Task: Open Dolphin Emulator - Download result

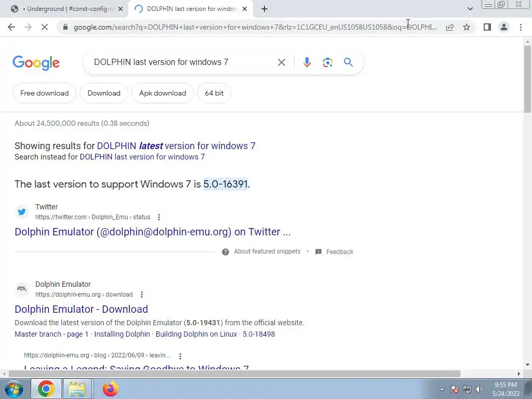Action: coord(81,309)
